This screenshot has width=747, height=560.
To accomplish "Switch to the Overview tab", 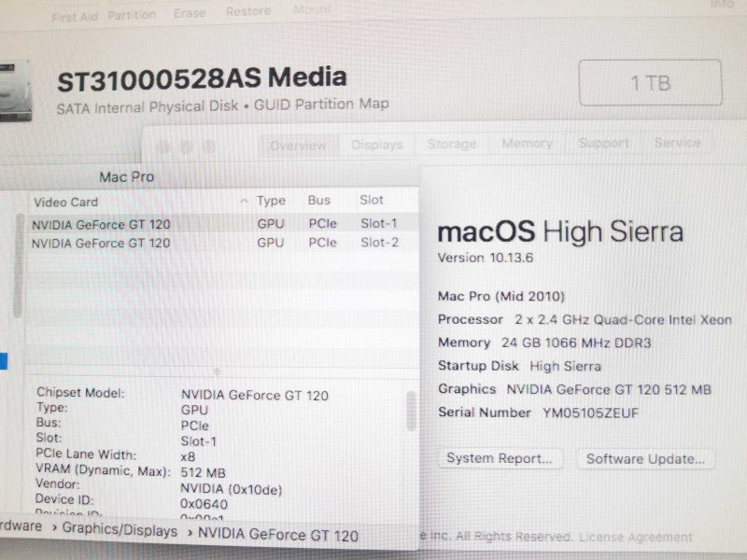I will point(298,146).
